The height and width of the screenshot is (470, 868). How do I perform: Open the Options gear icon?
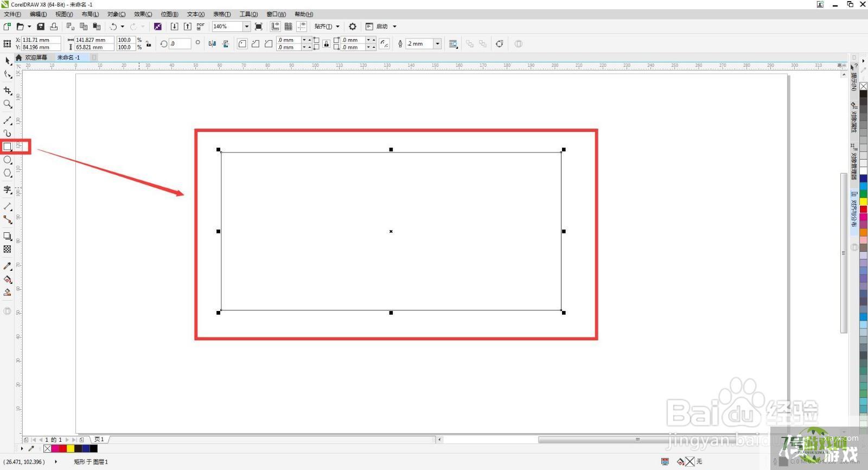point(353,26)
